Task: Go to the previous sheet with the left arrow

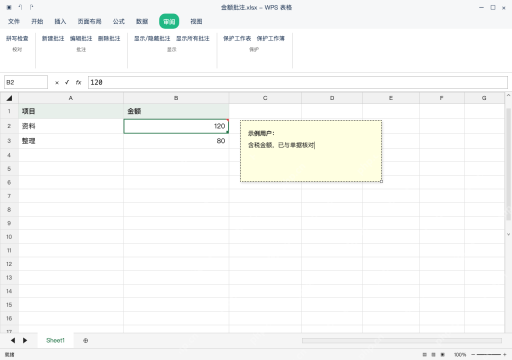Action: coord(13,340)
